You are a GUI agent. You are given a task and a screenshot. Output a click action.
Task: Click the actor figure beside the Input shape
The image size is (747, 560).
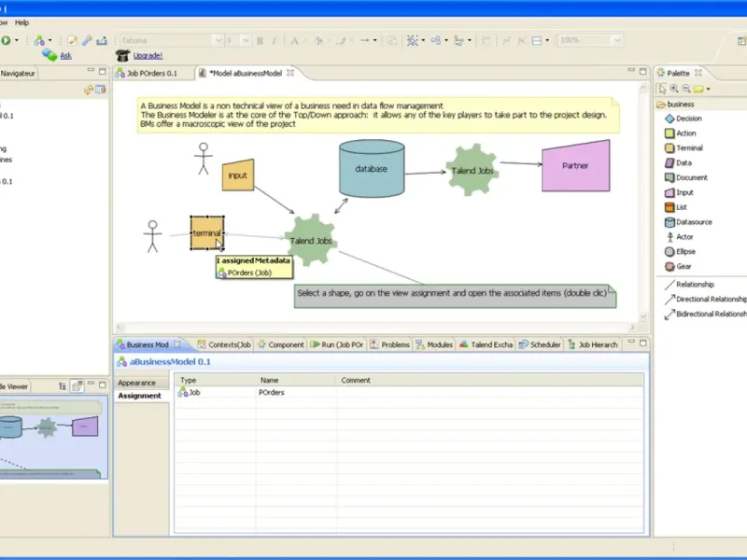[x=204, y=159]
